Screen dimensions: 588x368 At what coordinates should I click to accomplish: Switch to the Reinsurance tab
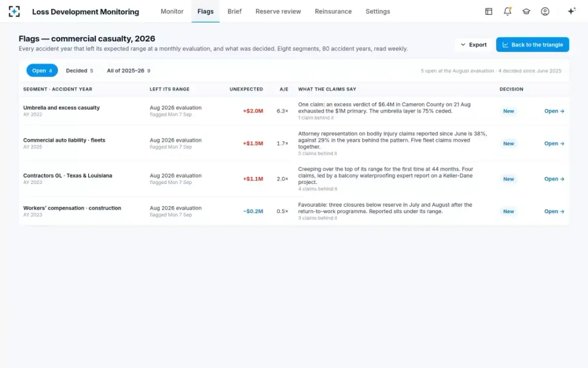tap(333, 11)
